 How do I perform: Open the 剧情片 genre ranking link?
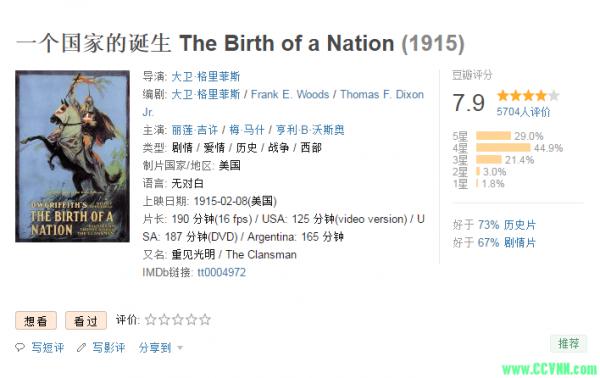[x=519, y=243]
